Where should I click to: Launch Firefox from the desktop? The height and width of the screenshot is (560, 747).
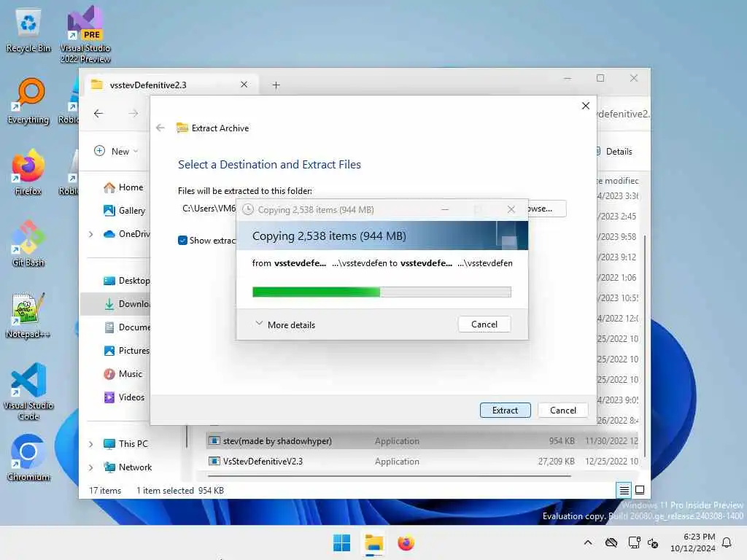[x=28, y=172]
